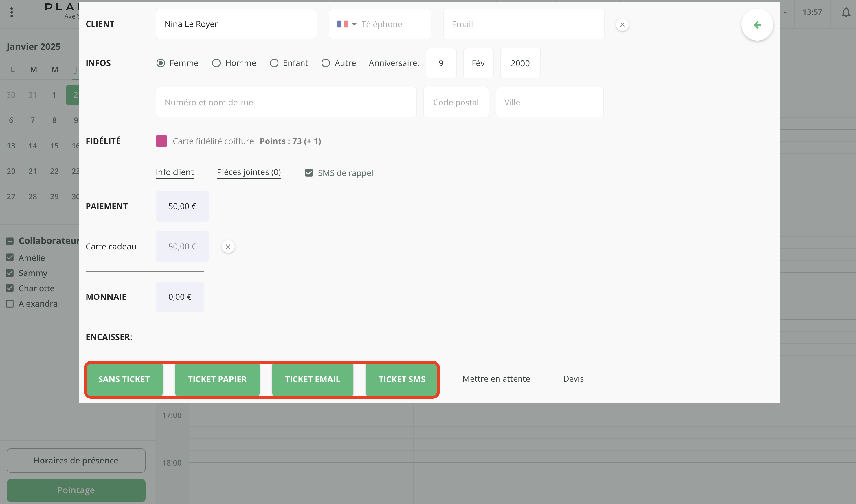Open the phone country code dropdown
This screenshot has height=504, width=856.
354,24
